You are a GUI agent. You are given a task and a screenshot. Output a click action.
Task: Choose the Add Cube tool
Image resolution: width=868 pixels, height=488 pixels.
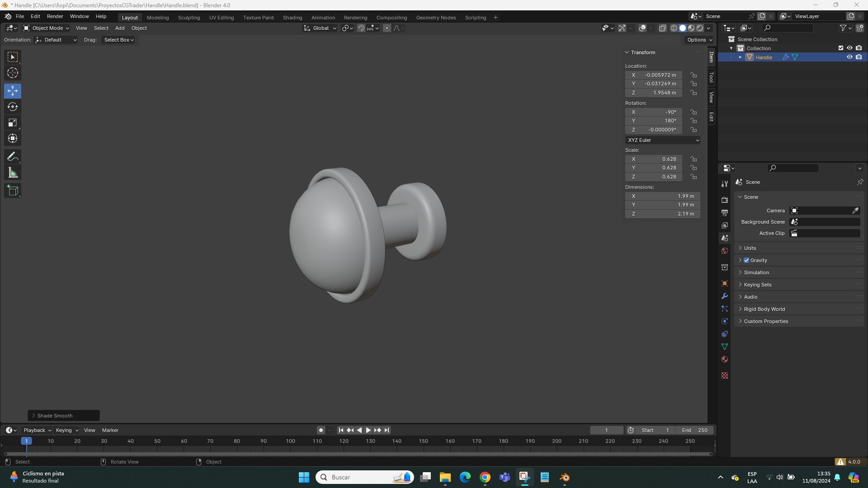(13, 191)
